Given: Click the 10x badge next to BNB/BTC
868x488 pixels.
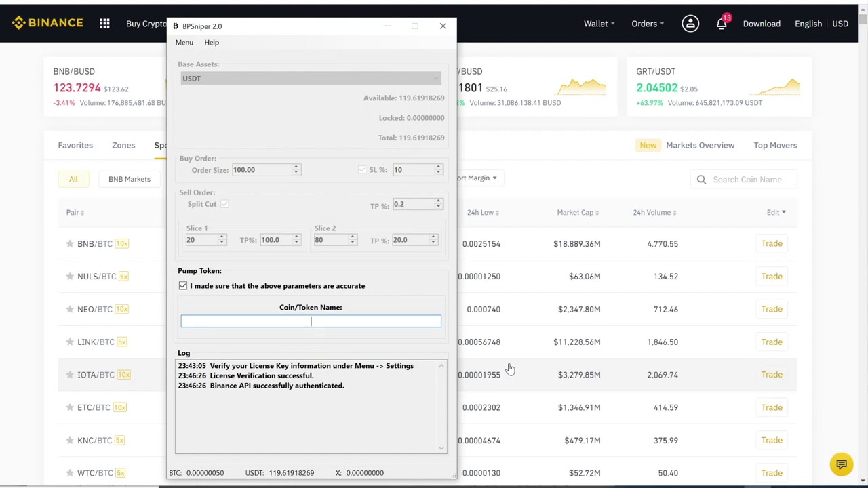Looking at the screenshot, I should pyautogui.click(x=121, y=243).
